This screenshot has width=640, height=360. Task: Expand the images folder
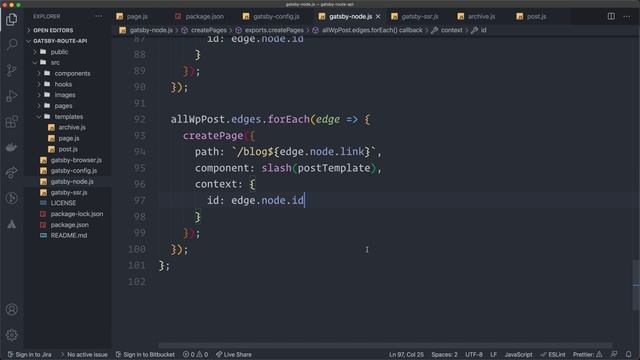pyautogui.click(x=65, y=95)
